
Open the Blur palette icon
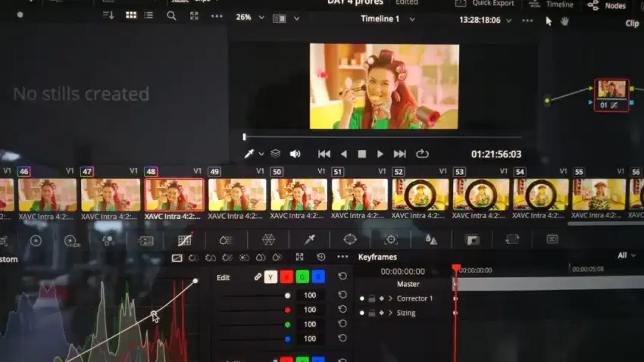[431, 239]
